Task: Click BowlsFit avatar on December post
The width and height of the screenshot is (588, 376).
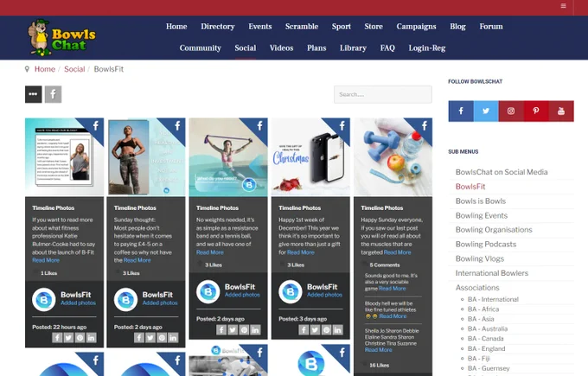Action: 291,291
